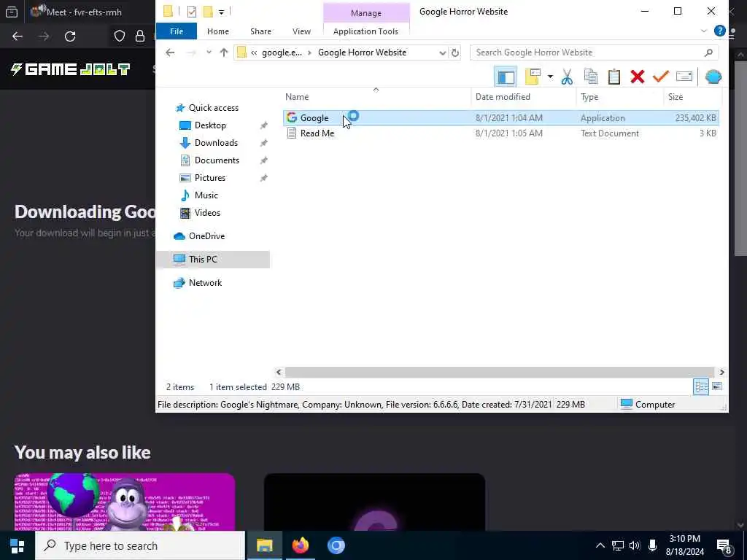Open Firefox from the taskbar

(x=300, y=545)
